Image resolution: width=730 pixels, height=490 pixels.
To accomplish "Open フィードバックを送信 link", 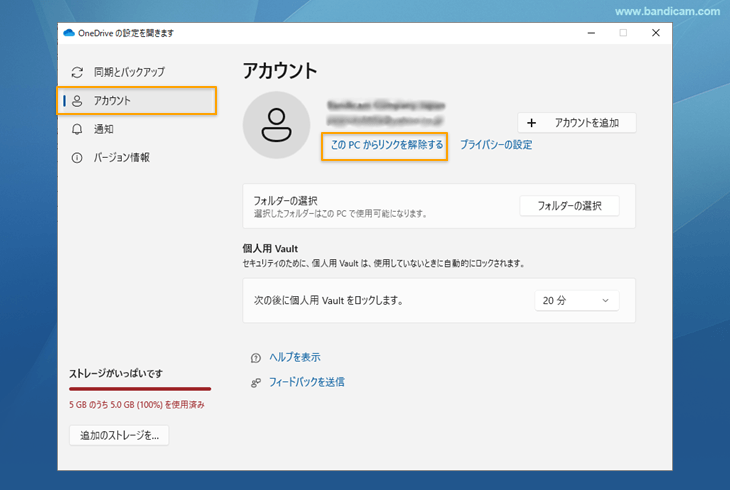I will [307, 382].
